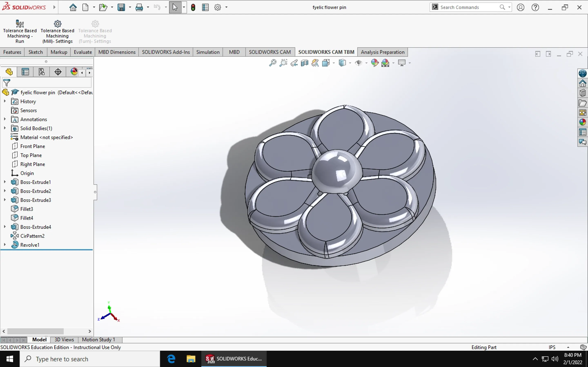Open Appearances task pane color ball

click(x=582, y=122)
